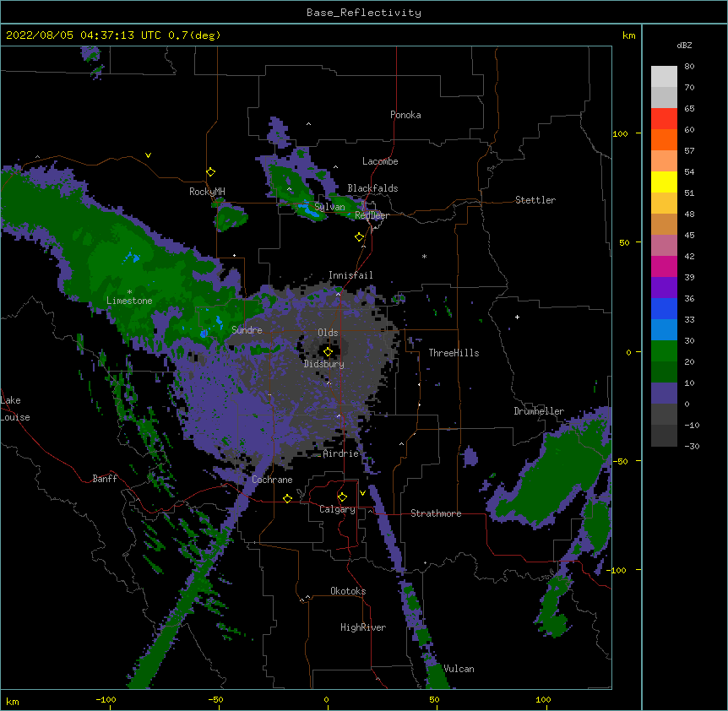
Task: Click the RockyMH label
Action: (207, 192)
